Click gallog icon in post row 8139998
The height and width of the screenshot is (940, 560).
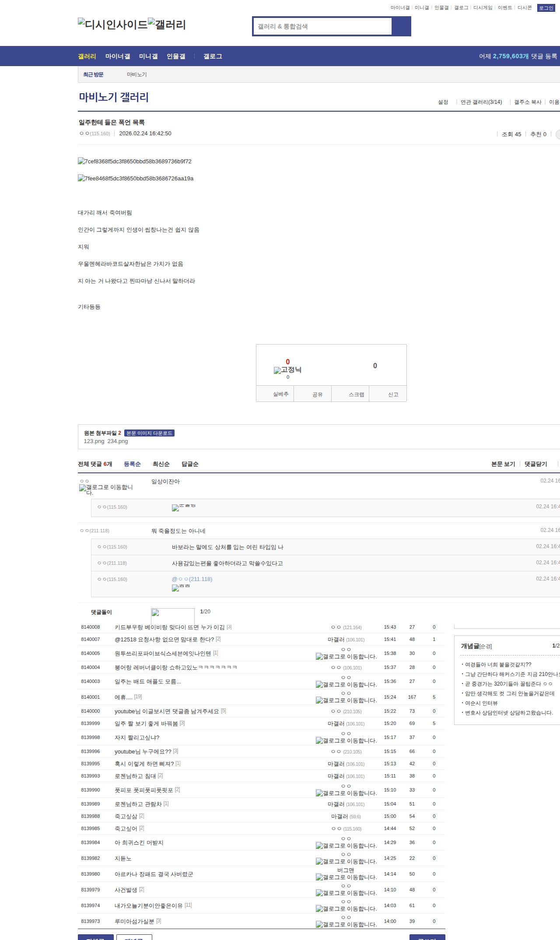346,740
